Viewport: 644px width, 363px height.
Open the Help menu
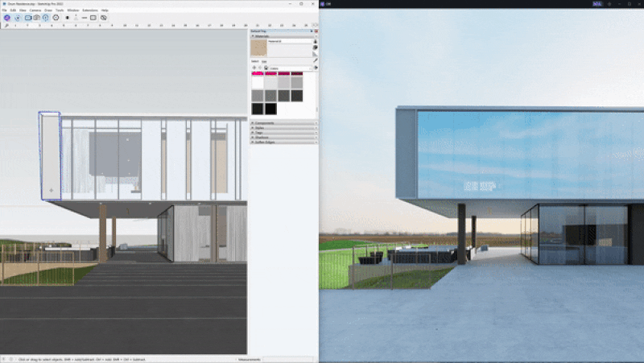tap(105, 10)
